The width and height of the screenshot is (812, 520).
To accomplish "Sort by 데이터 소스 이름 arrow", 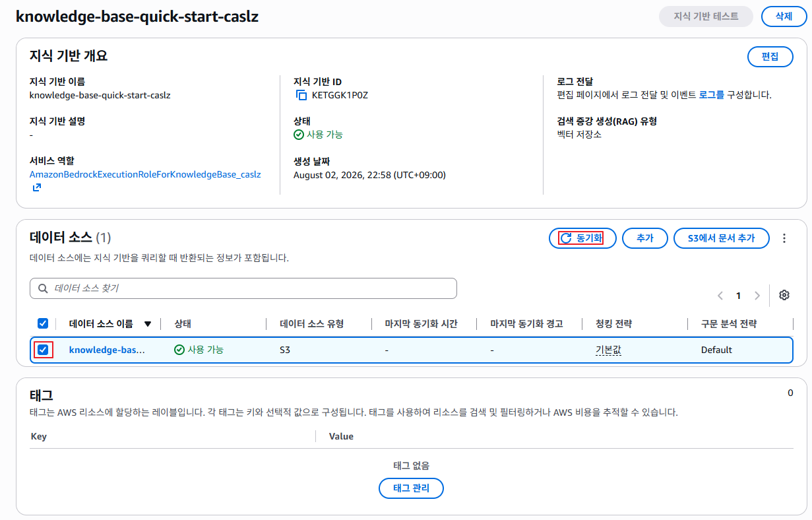I will coord(148,324).
